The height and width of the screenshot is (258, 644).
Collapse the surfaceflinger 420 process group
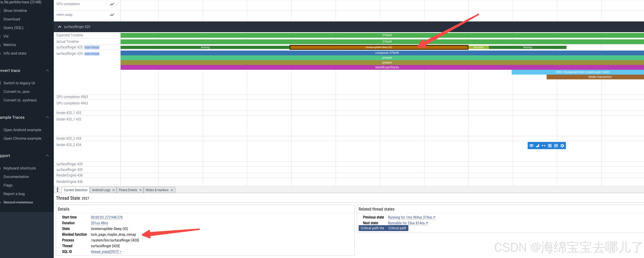[x=60, y=27]
